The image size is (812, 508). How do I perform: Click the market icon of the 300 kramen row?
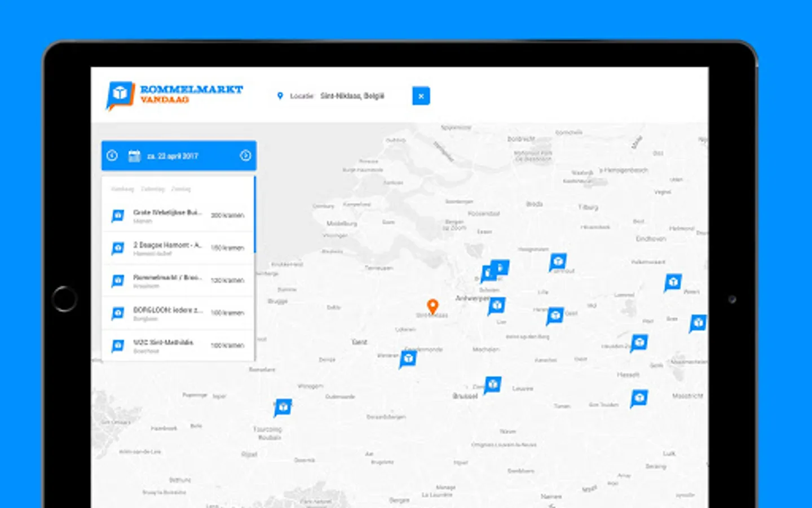pos(117,216)
